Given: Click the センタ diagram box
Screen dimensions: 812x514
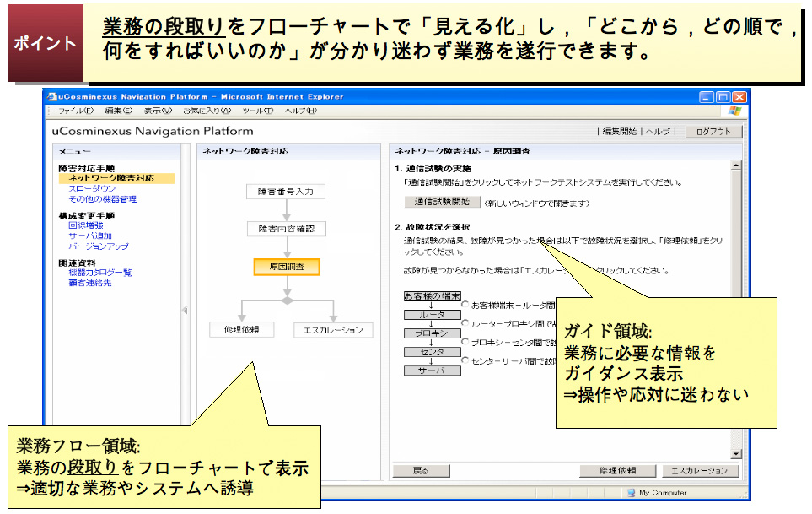Looking at the screenshot, I should click(x=432, y=352).
